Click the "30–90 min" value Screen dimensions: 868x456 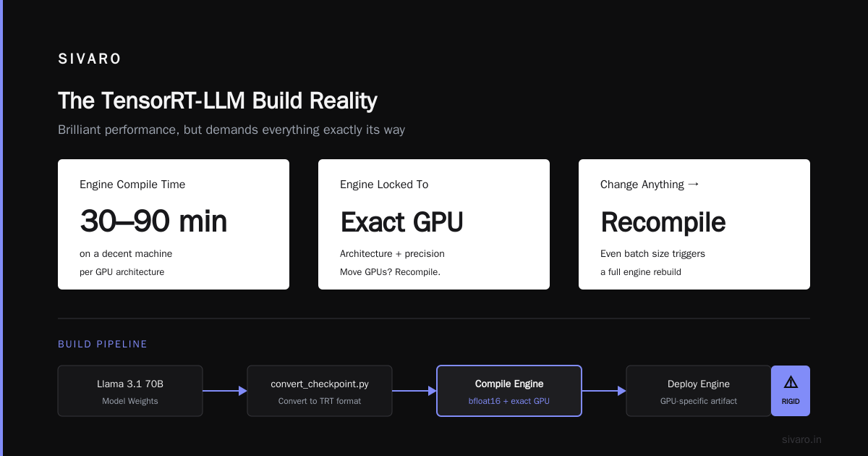click(153, 221)
